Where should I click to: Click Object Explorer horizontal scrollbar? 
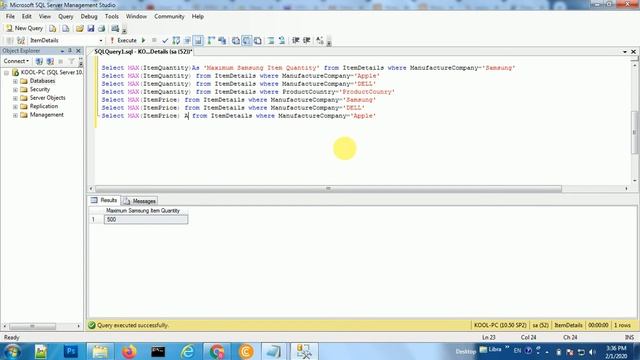point(33,327)
